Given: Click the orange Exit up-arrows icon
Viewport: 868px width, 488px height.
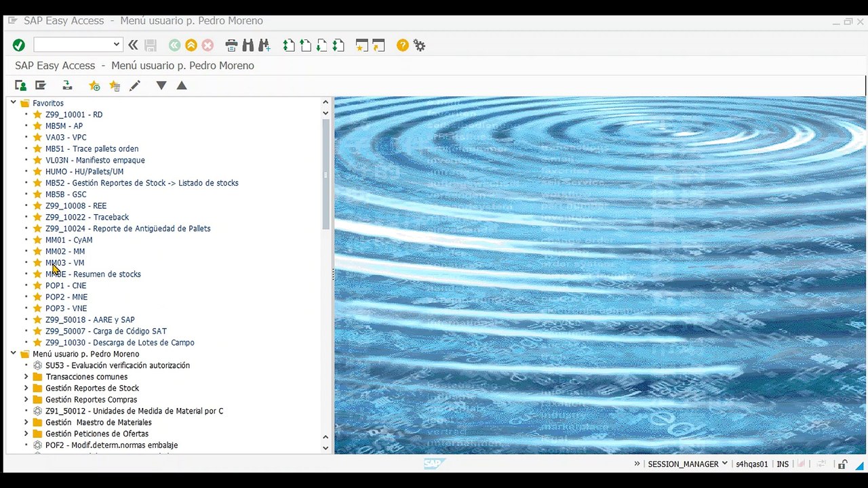Looking at the screenshot, I should [x=191, y=45].
